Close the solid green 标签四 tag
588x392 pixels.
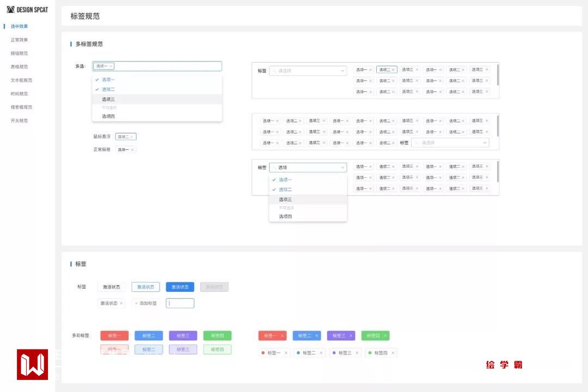[x=385, y=336]
